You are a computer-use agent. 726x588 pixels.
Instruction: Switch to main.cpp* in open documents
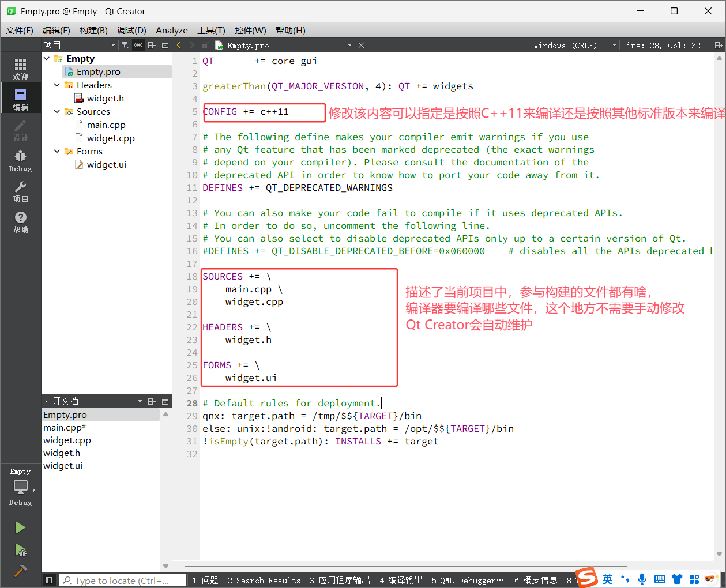pyautogui.click(x=65, y=427)
